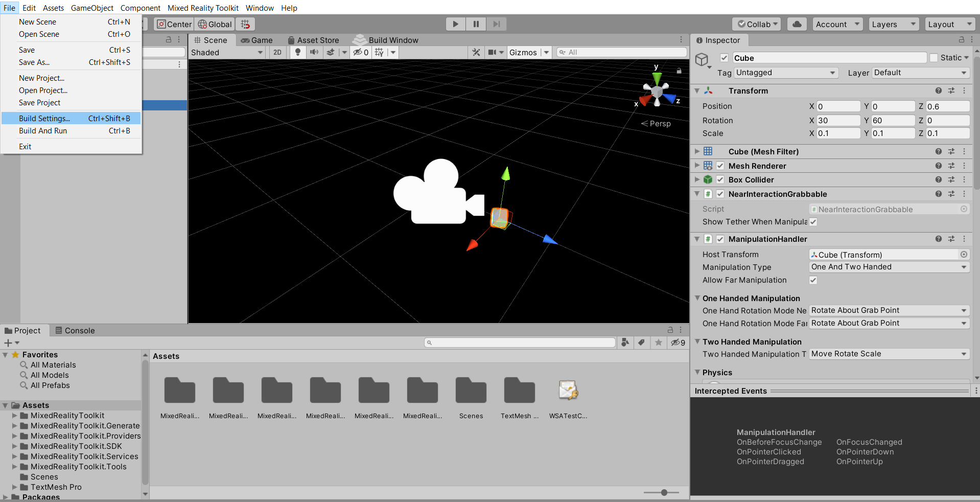
Task: Filter Project assets by label tag icon
Action: [x=642, y=343]
